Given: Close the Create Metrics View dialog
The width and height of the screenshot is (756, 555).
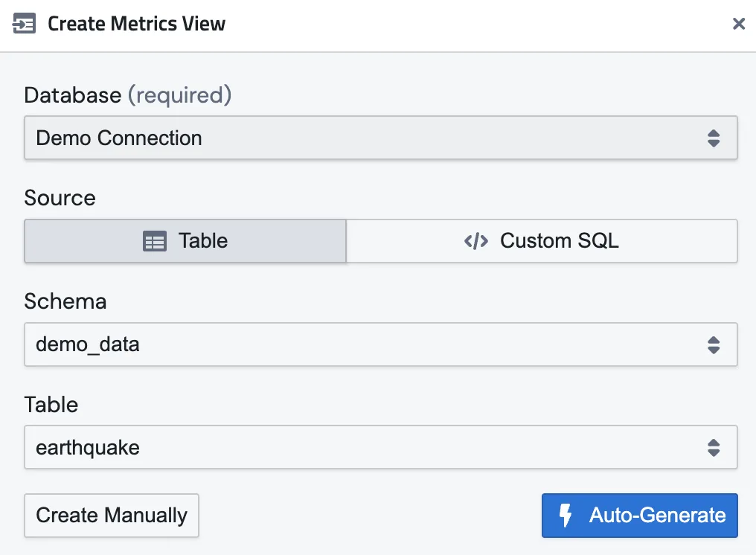Looking at the screenshot, I should 739,24.
